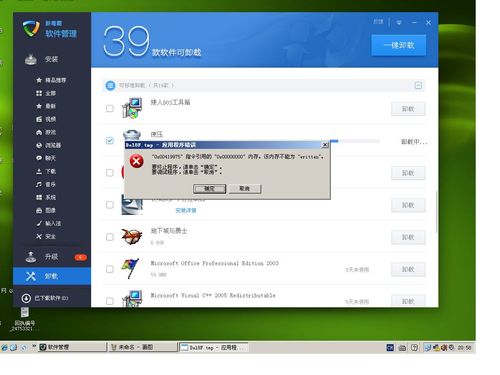Click the help question-mark icon in tray

[x=414, y=347]
